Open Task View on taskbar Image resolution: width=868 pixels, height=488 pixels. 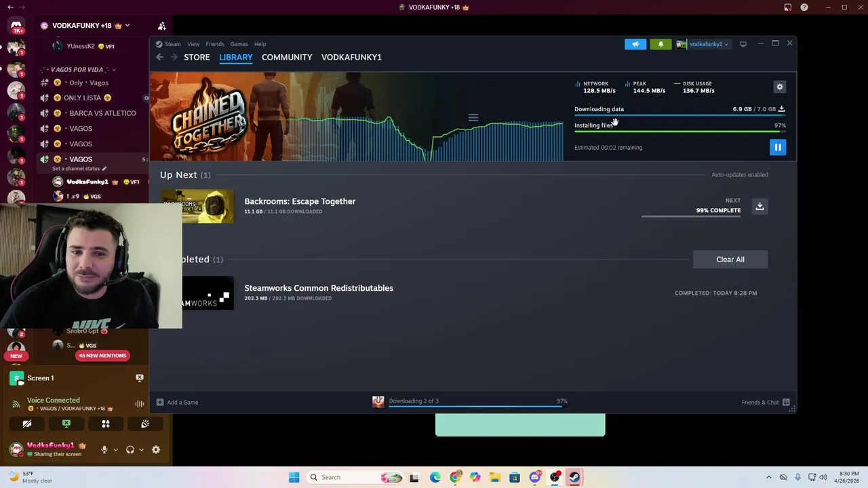tap(414, 477)
